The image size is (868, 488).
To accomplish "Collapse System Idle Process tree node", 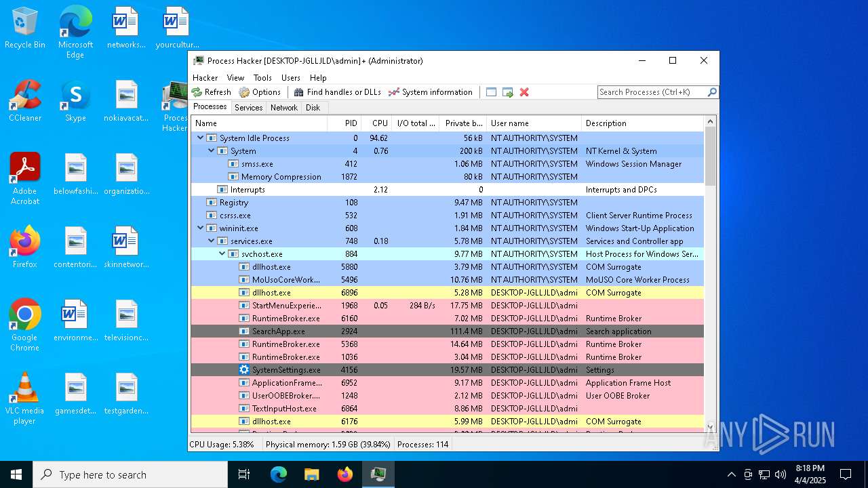I will (200, 138).
